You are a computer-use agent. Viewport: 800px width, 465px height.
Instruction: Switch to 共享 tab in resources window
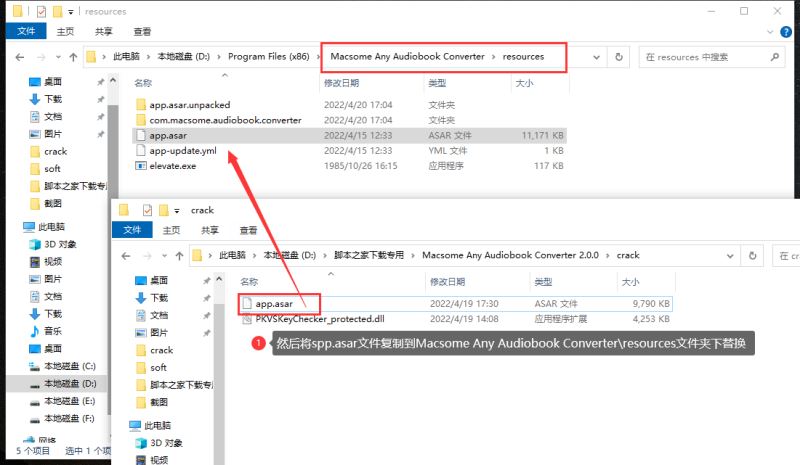click(x=104, y=32)
